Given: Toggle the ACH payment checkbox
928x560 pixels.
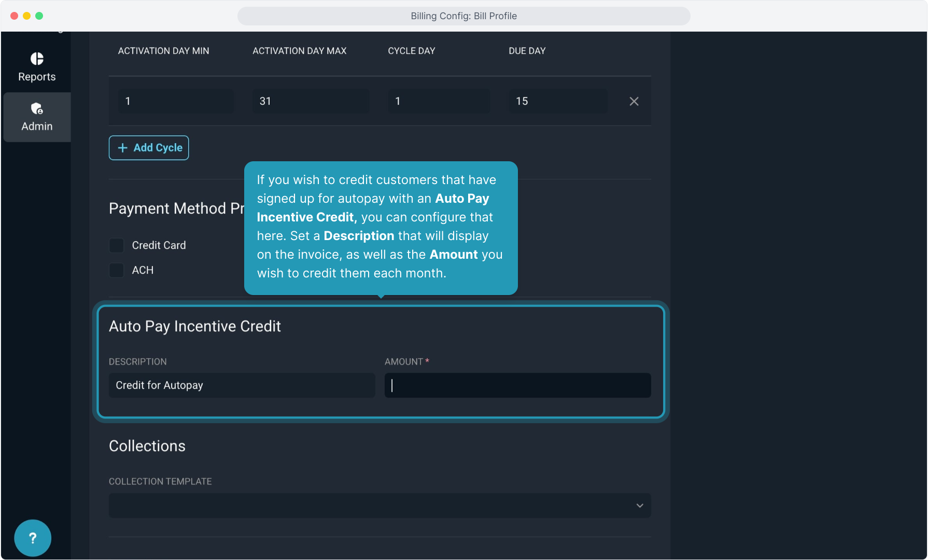Looking at the screenshot, I should coord(117,270).
